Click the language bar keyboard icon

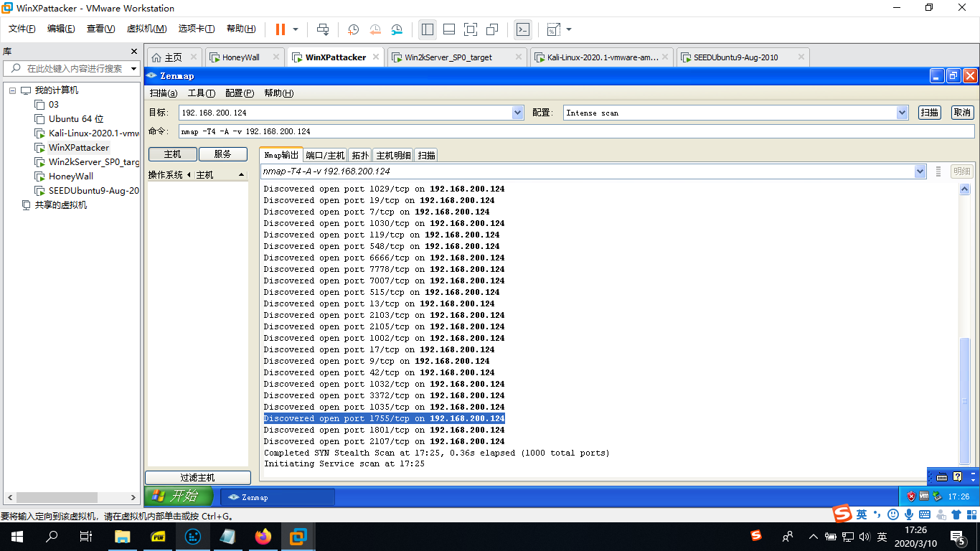[x=942, y=476]
